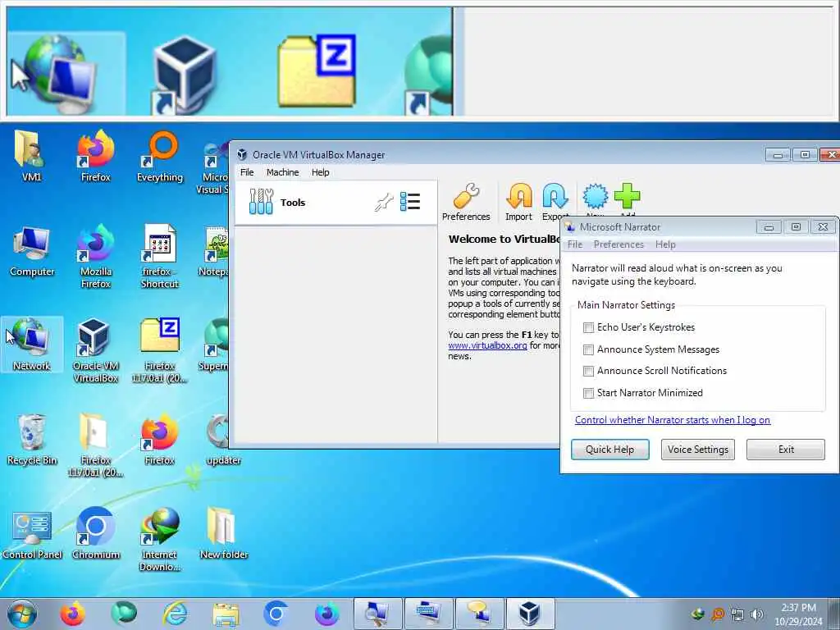Click the Export appliance icon in VirtualBox

pos(555,202)
